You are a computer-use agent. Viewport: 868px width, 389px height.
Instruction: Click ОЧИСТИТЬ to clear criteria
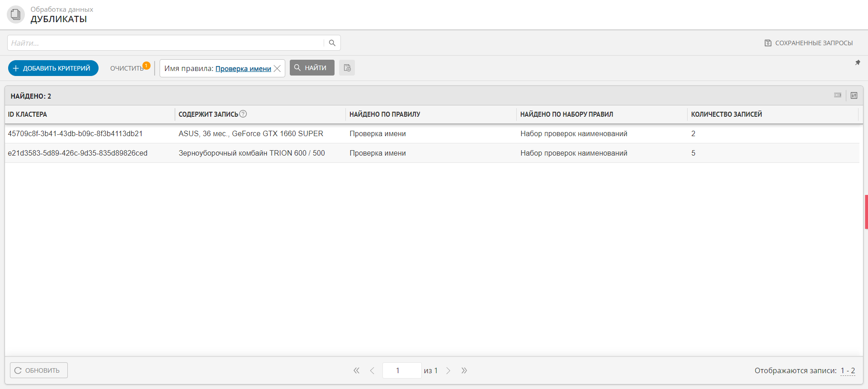(x=127, y=68)
